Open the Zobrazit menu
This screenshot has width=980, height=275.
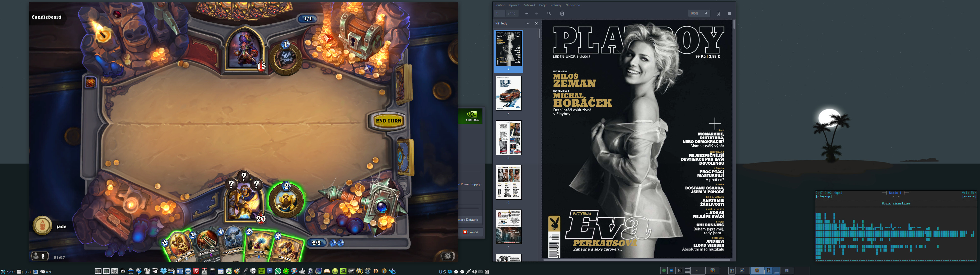pos(529,5)
